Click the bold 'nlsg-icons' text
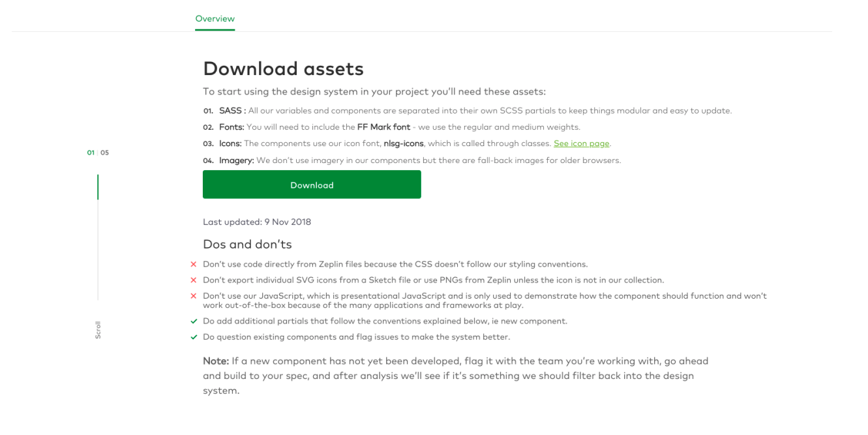Image resolution: width=868 pixels, height=435 pixels. [x=404, y=143]
